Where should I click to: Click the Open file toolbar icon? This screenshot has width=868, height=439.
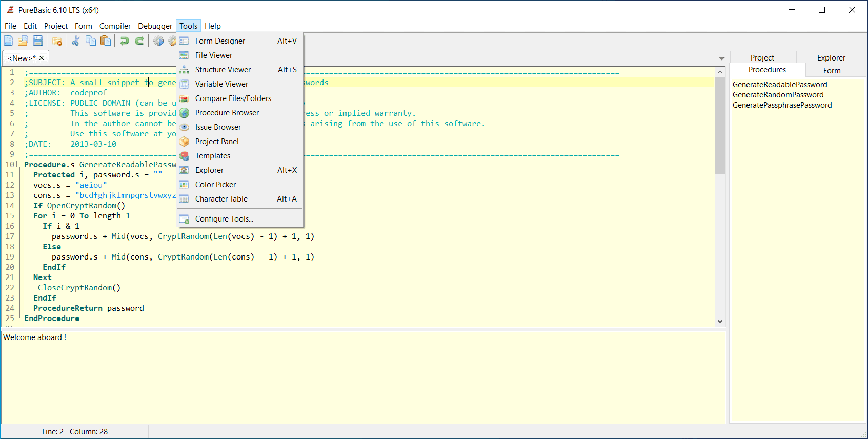(23, 41)
